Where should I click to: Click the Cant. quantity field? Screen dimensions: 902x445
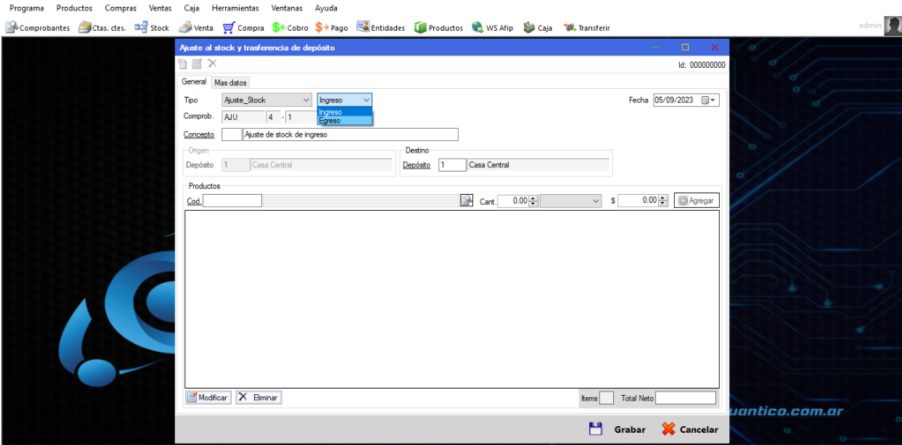click(x=513, y=201)
